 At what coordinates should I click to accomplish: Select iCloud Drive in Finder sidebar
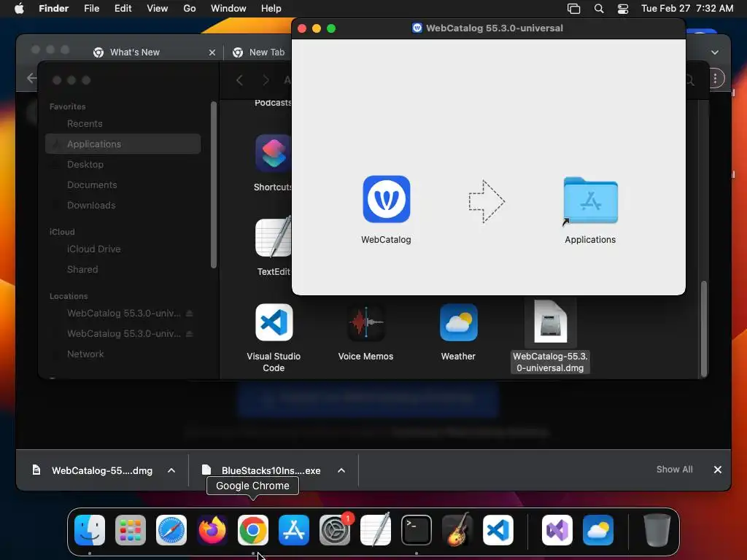point(123,249)
